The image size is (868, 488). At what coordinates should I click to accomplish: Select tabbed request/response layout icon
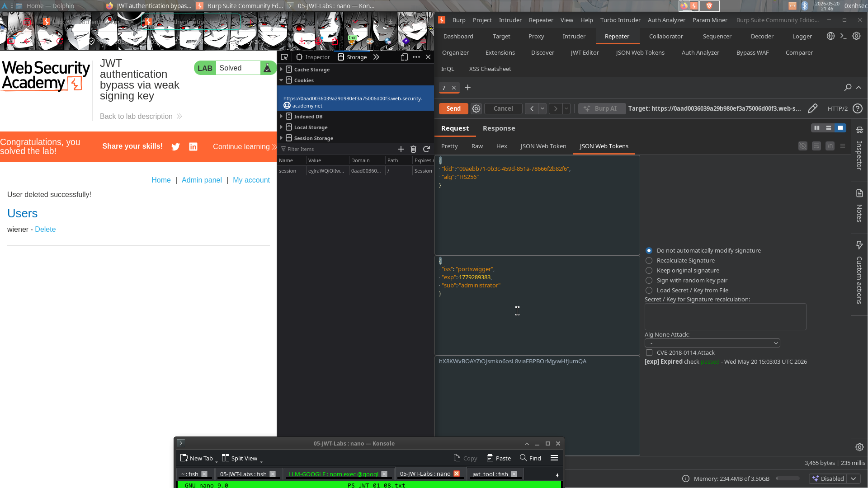tap(840, 128)
